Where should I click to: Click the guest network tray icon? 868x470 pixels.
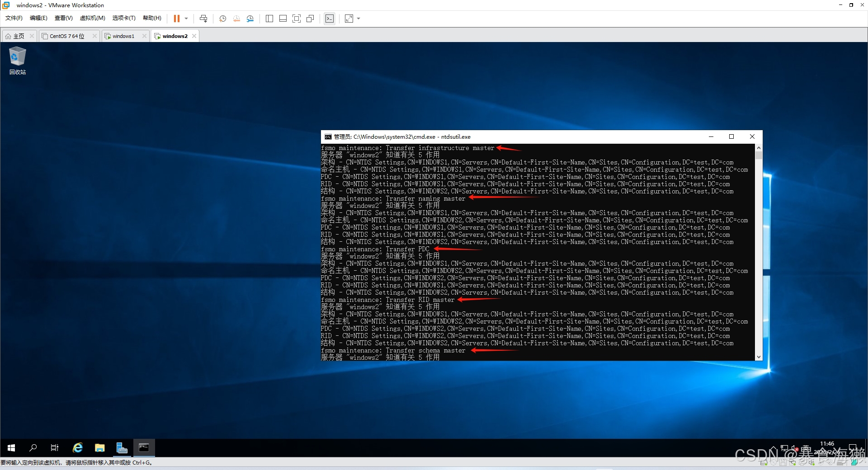(x=784, y=448)
